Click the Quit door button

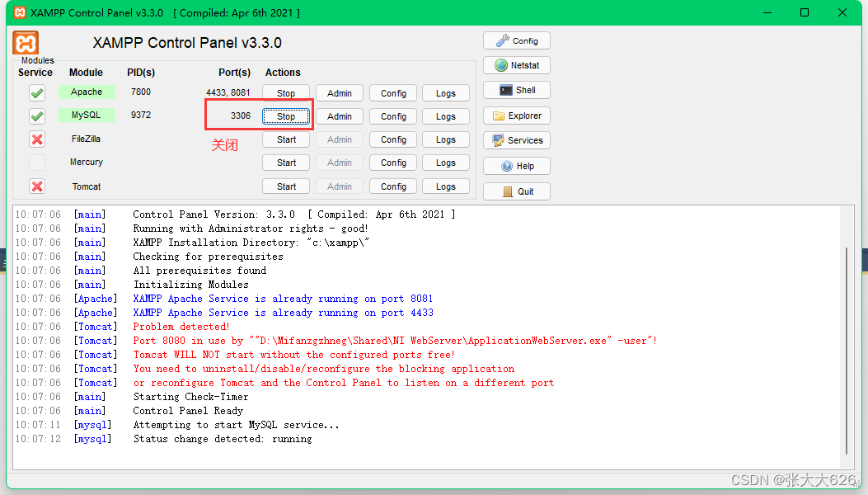[x=517, y=191]
